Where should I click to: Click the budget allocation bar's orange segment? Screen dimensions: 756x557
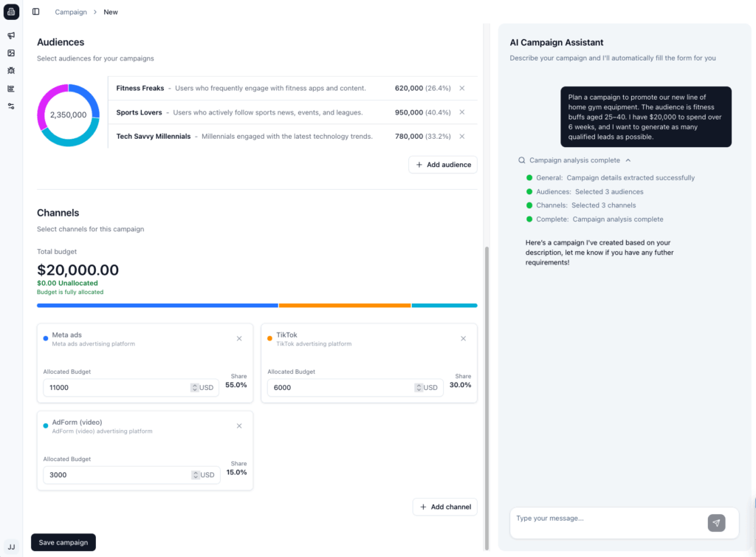pos(344,305)
